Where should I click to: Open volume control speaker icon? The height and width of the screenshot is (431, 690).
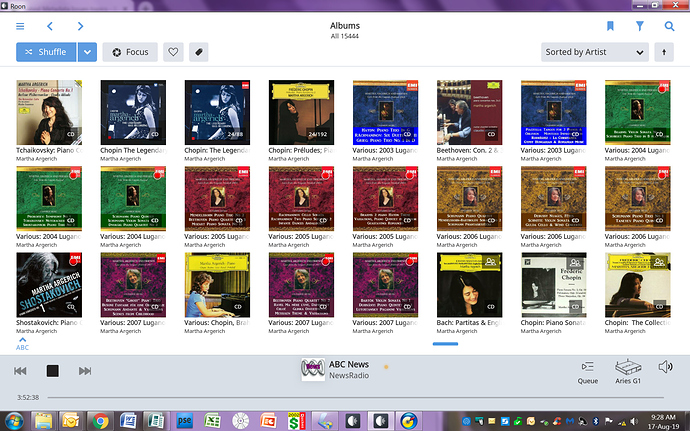(665, 367)
